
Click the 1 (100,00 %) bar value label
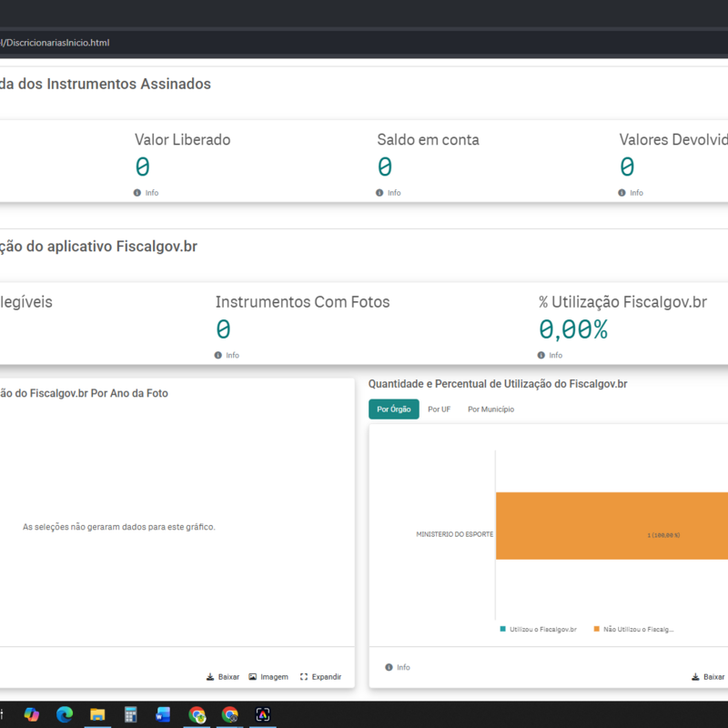tap(663, 535)
